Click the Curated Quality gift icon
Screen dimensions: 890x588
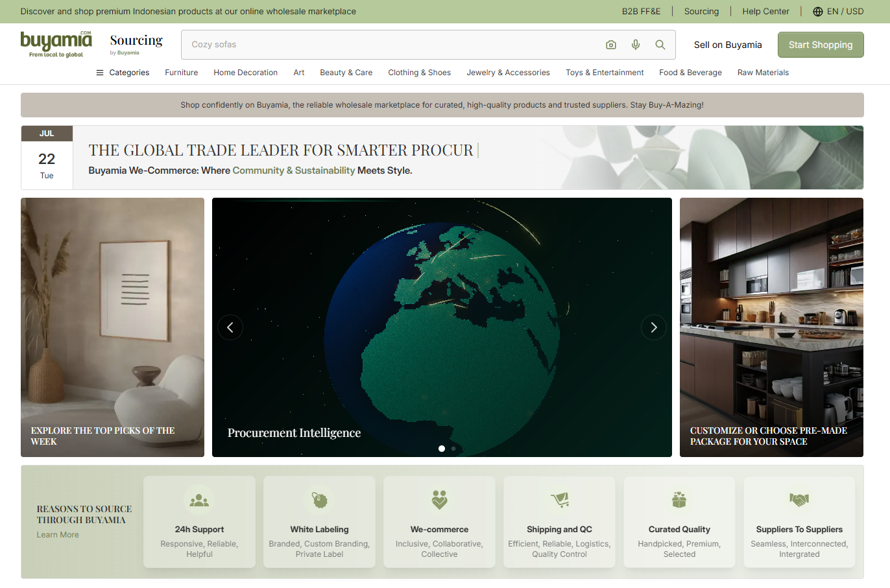point(679,500)
